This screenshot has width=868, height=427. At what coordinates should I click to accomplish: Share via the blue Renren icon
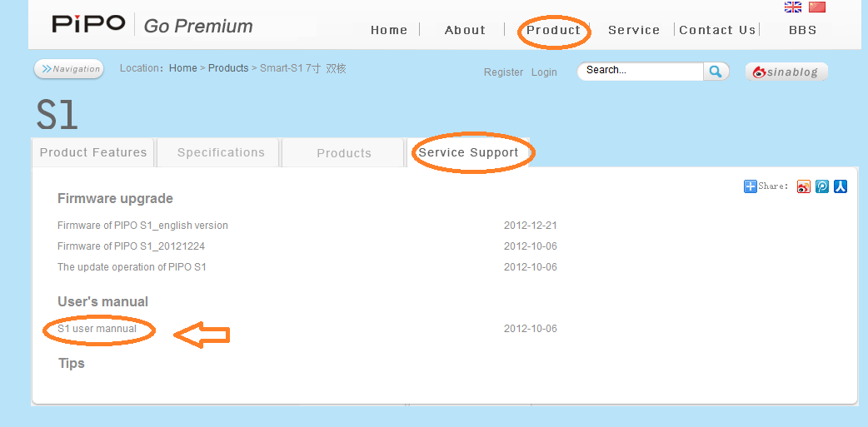[x=841, y=186]
